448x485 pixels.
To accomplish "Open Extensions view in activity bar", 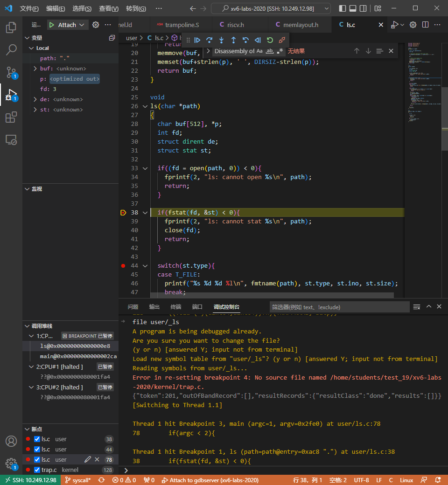I will click(x=11, y=118).
